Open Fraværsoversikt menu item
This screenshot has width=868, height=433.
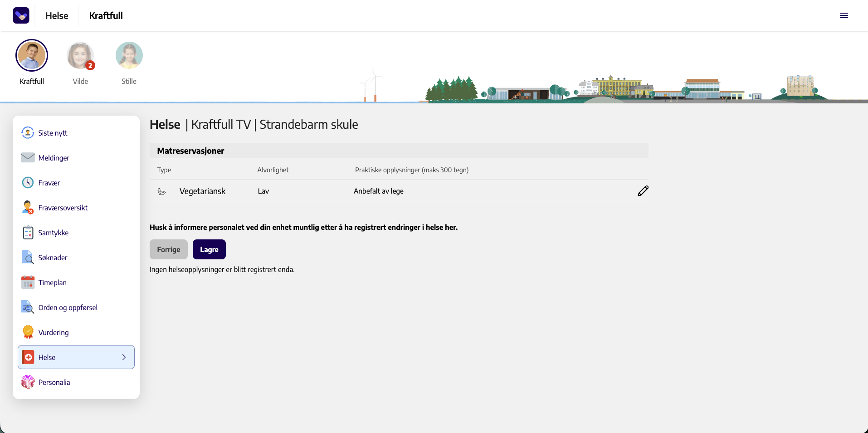point(76,208)
